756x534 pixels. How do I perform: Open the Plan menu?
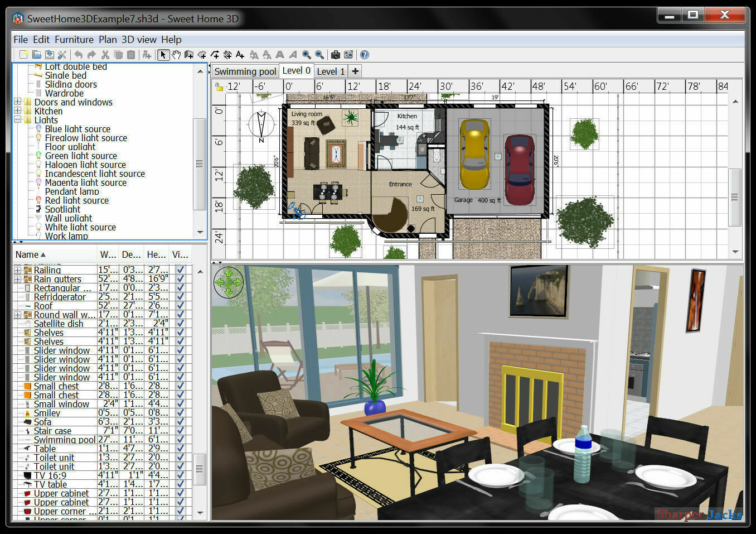pos(108,40)
